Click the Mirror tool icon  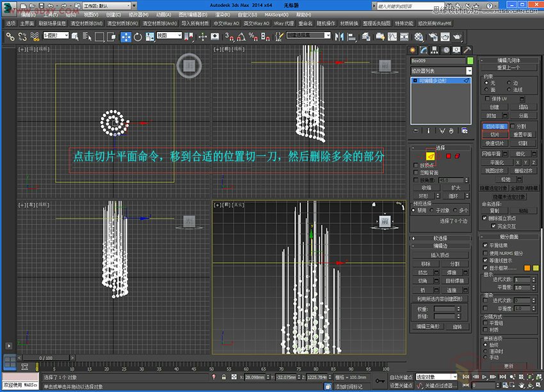pos(339,36)
